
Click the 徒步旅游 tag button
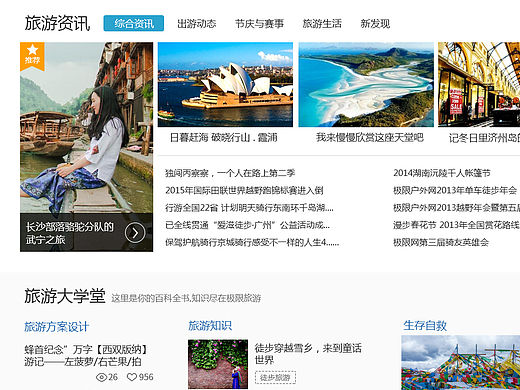[275, 378]
